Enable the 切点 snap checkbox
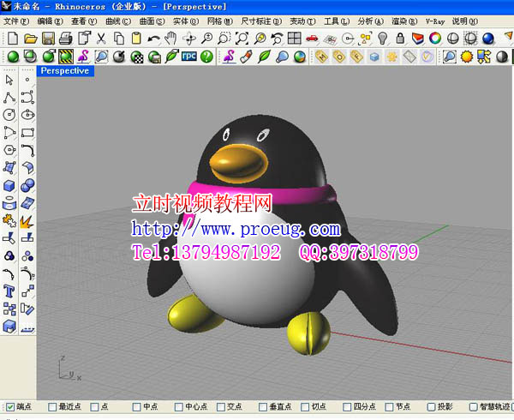This screenshot has width=514, height=420. pos(304,407)
